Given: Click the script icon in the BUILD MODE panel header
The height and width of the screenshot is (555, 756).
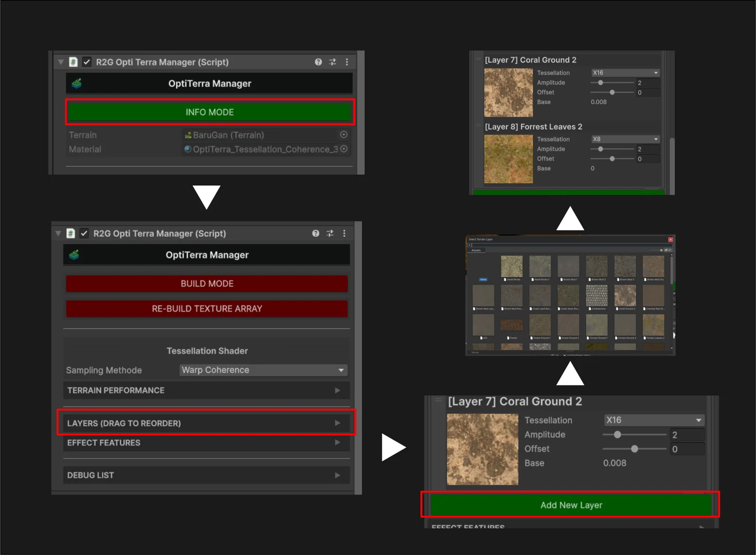Looking at the screenshot, I should coord(70,233).
